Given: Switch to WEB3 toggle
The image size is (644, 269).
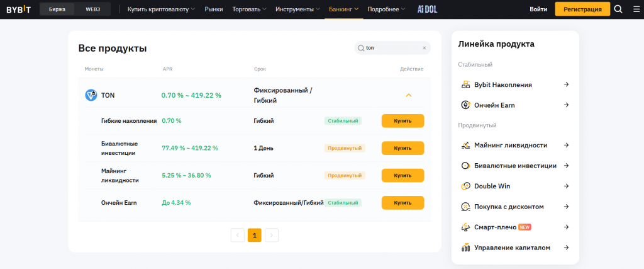Looking at the screenshot, I should pos(92,9).
